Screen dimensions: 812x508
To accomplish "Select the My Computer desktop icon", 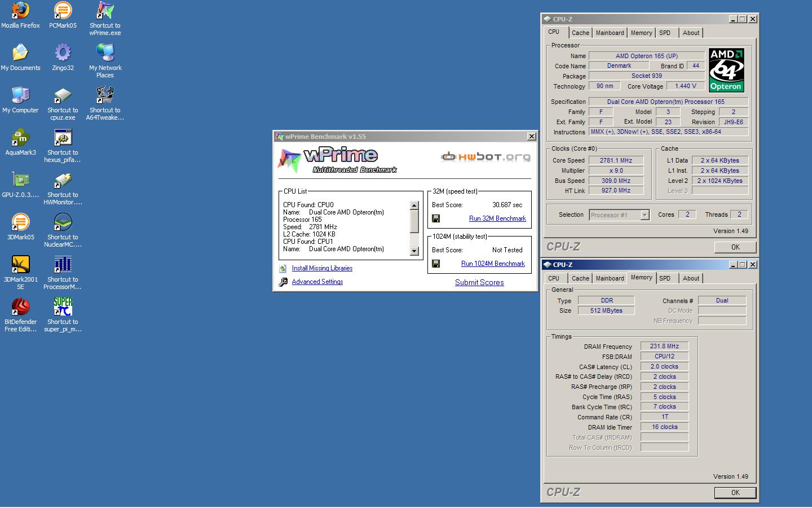I will tap(20, 95).
